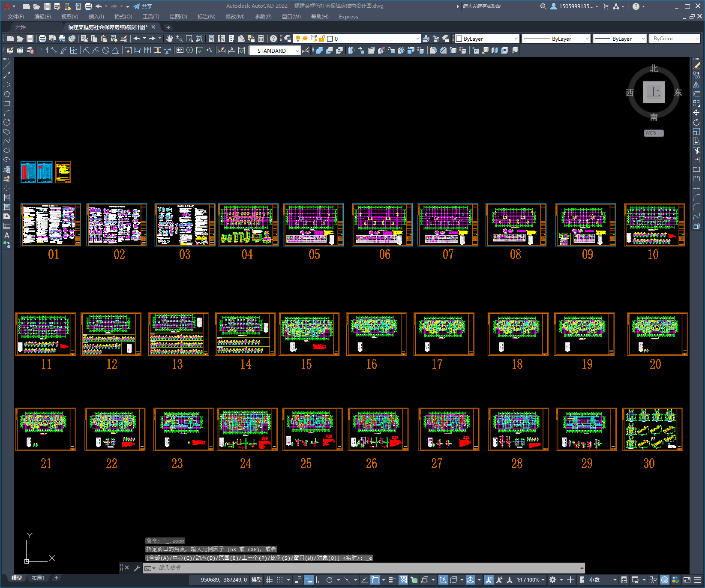Open the workspace switching gear icon
The image size is (705, 588).
point(553,580)
